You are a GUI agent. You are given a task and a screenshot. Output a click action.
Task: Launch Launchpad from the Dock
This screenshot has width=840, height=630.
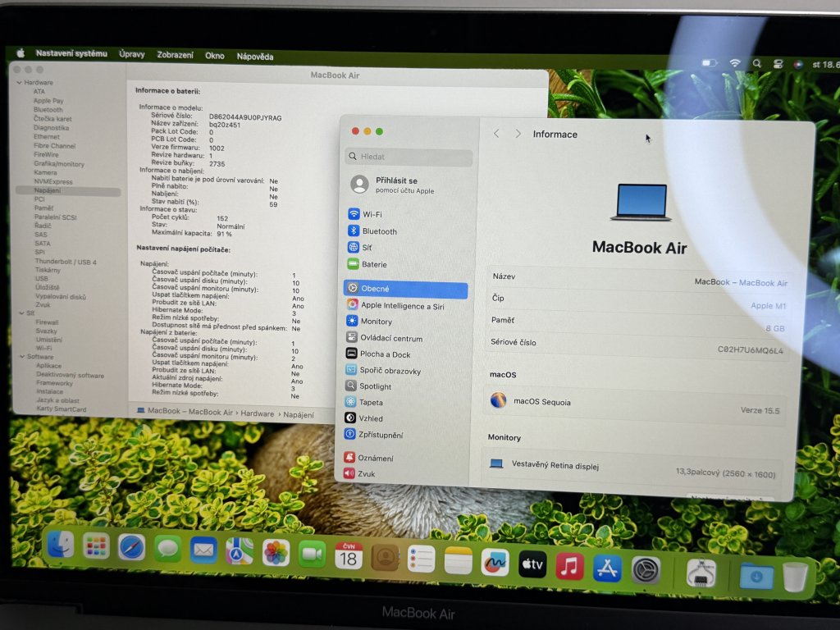tap(97, 547)
